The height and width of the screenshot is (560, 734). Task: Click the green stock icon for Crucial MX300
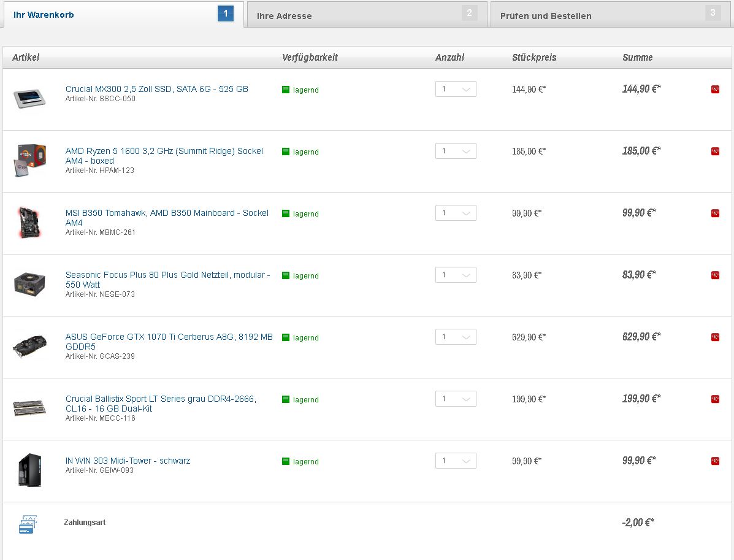point(286,90)
